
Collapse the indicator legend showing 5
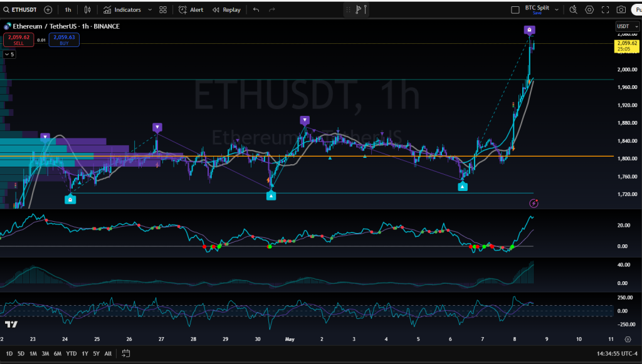(9, 55)
